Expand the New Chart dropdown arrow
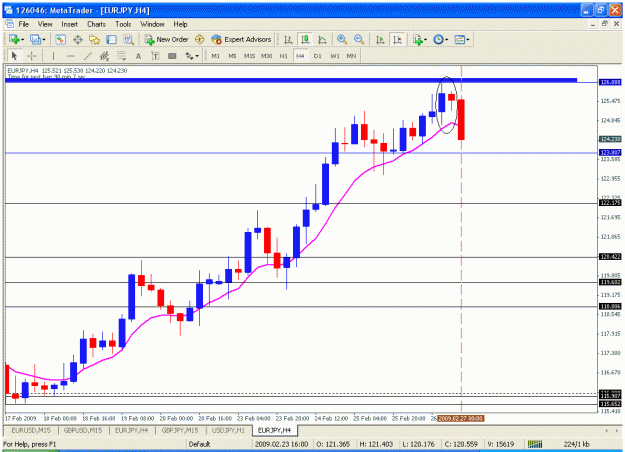The width and height of the screenshot is (625, 452). [x=23, y=39]
